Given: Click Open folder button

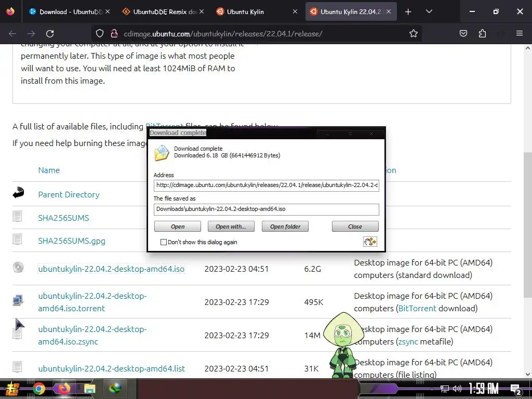Looking at the screenshot, I should [x=285, y=227].
